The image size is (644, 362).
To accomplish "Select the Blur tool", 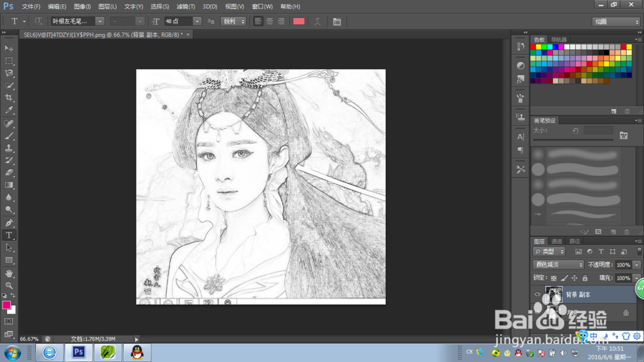I will (8, 198).
